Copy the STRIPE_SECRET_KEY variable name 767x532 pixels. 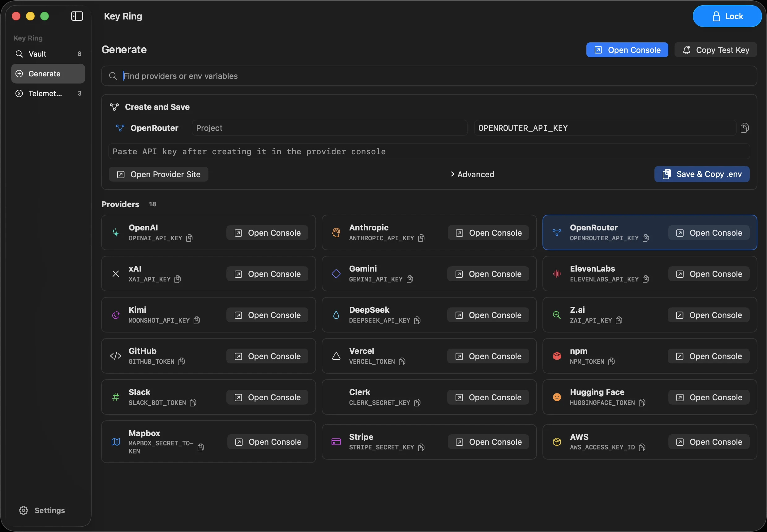click(x=421, y=447)
